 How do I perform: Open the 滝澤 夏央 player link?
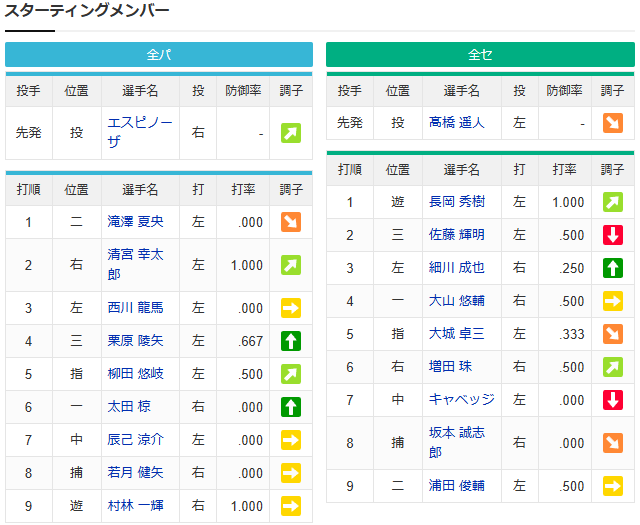point(135,222)
